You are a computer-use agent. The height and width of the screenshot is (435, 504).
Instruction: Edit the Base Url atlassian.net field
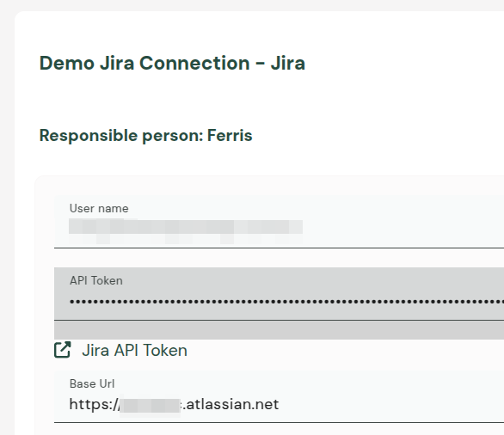(x=279, y=397)
